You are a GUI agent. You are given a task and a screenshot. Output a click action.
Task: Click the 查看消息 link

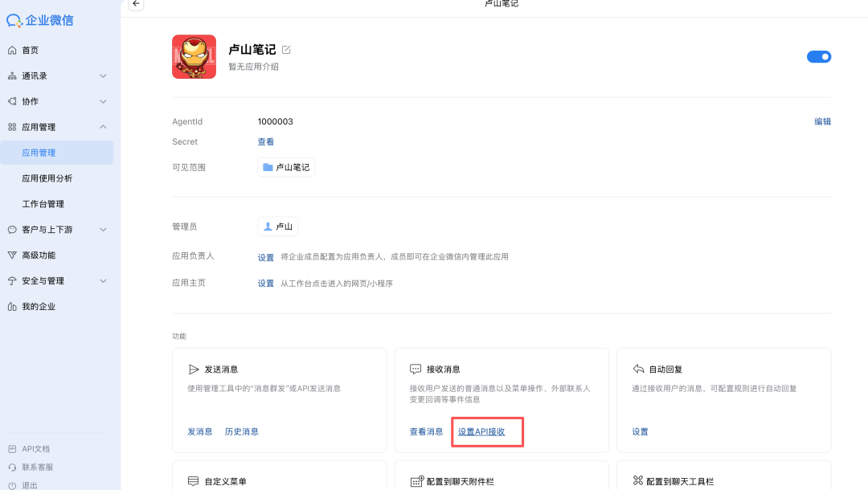click(426, 432)
